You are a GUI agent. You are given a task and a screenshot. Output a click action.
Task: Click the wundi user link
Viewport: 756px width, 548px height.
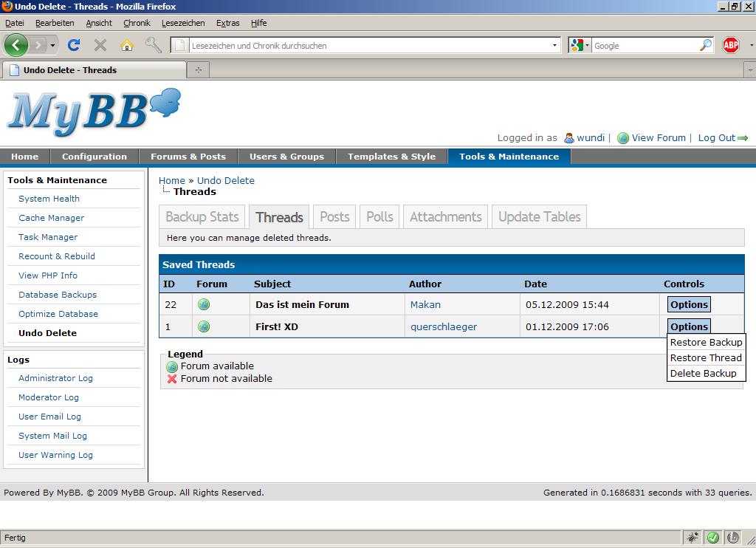pos(590,138)
